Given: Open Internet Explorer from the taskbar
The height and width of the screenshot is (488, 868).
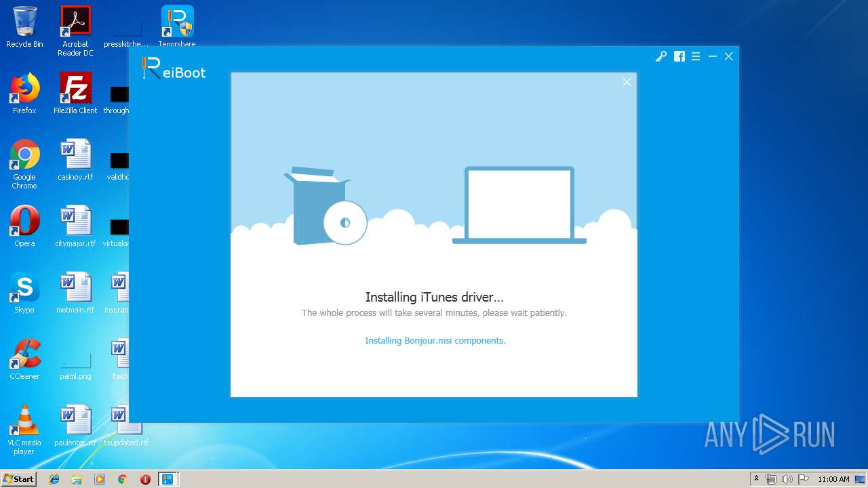Looking at the screenshot, I should tap(54, 479).
